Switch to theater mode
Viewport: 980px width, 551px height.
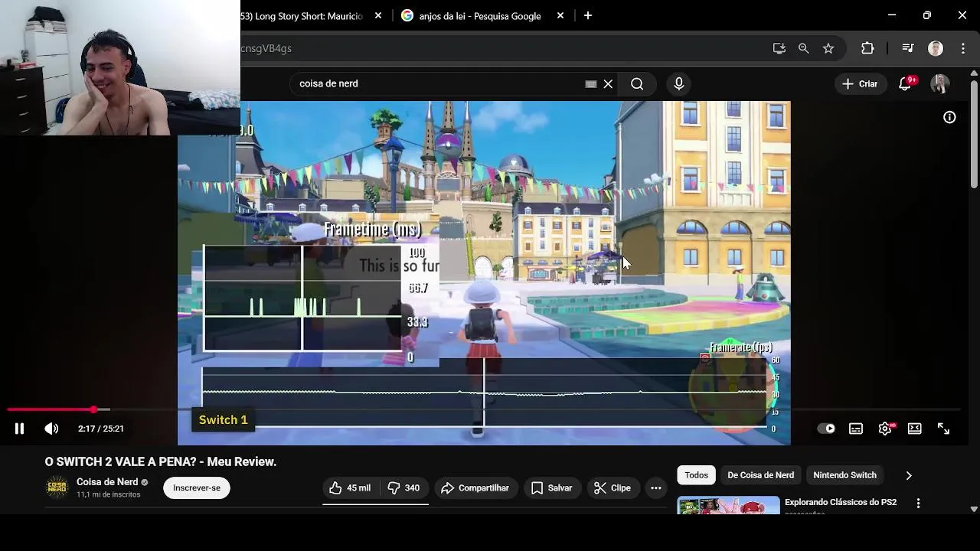914,429
